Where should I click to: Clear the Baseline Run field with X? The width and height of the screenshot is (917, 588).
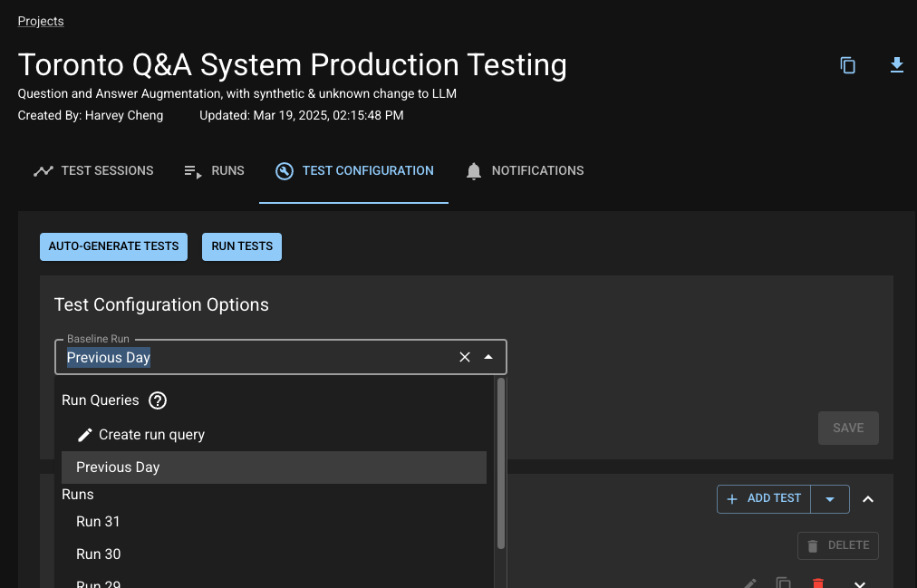pos(465,357)
